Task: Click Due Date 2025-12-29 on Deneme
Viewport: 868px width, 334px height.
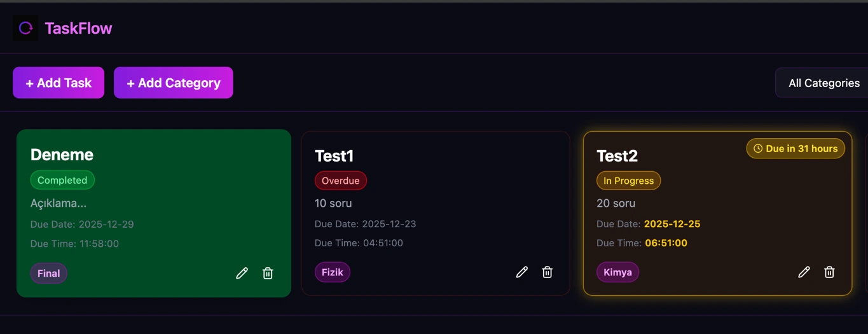Action: point(82,224)
